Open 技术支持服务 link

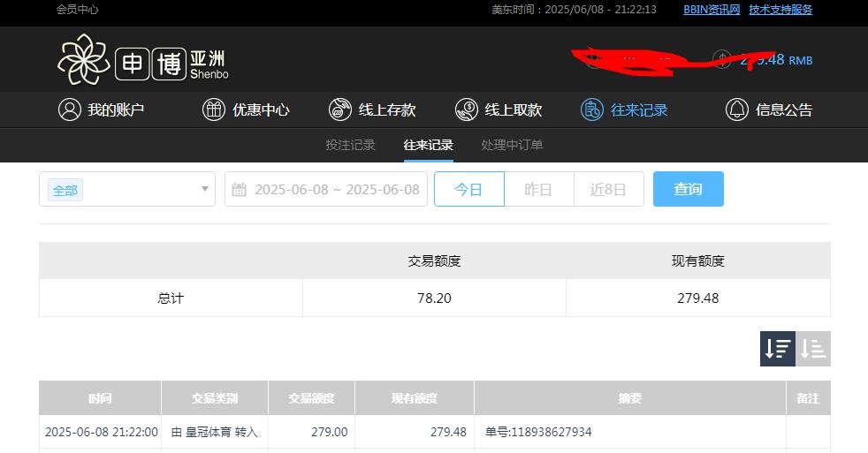tap(780, 10)
